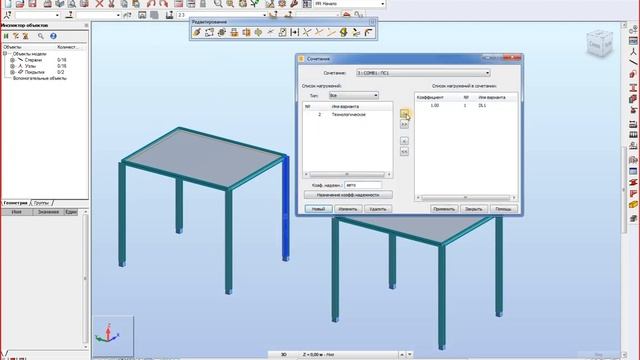
Task: Click the add all cases '>>' button
Action: click(404, 124)
